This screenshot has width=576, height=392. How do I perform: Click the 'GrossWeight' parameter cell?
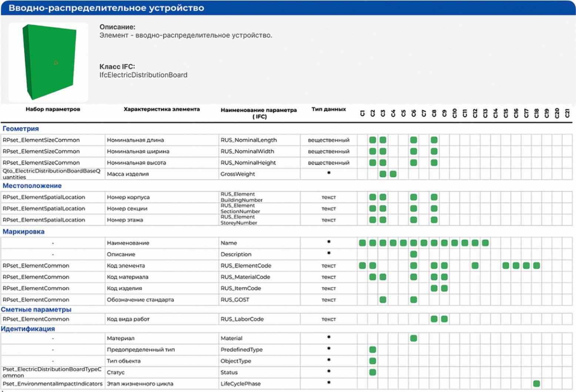point(259,174)
